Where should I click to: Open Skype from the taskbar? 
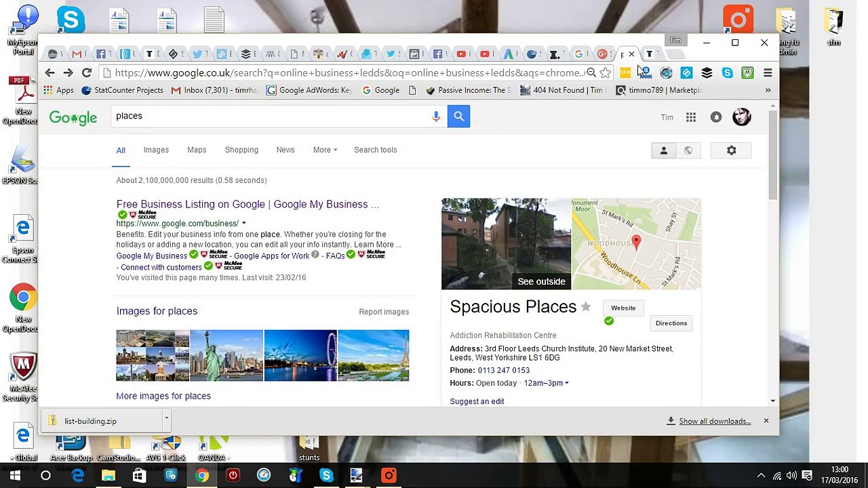pyautogui.click(x=326, y=476)
